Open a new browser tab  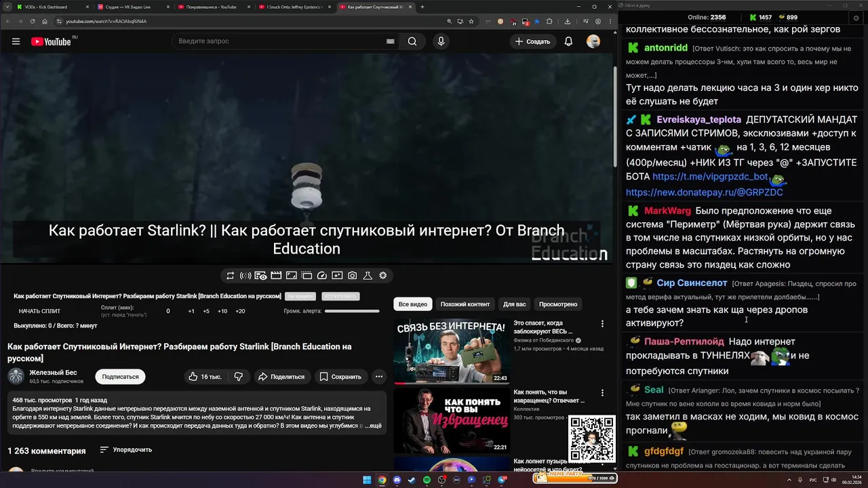422,7
